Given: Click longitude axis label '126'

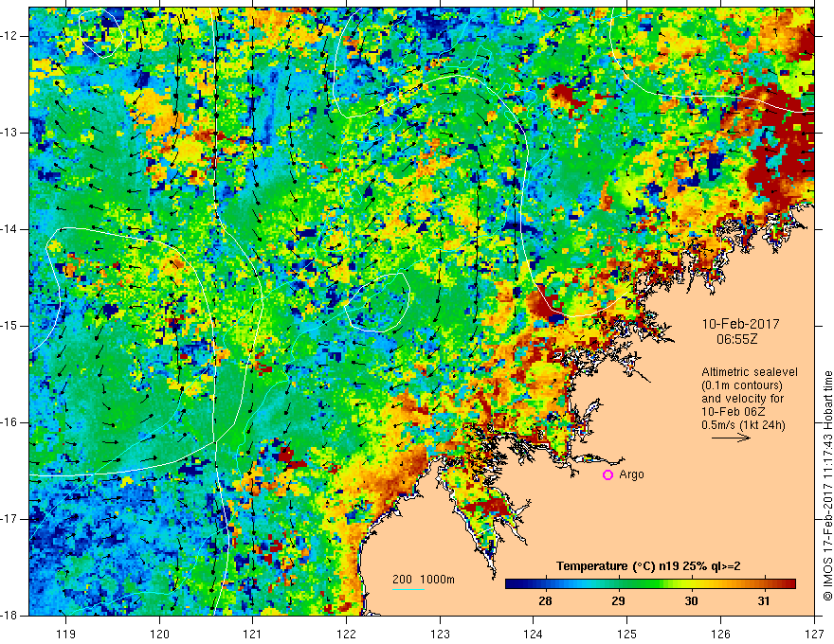Looking at the screenshot, I should [x=720, y=635].
